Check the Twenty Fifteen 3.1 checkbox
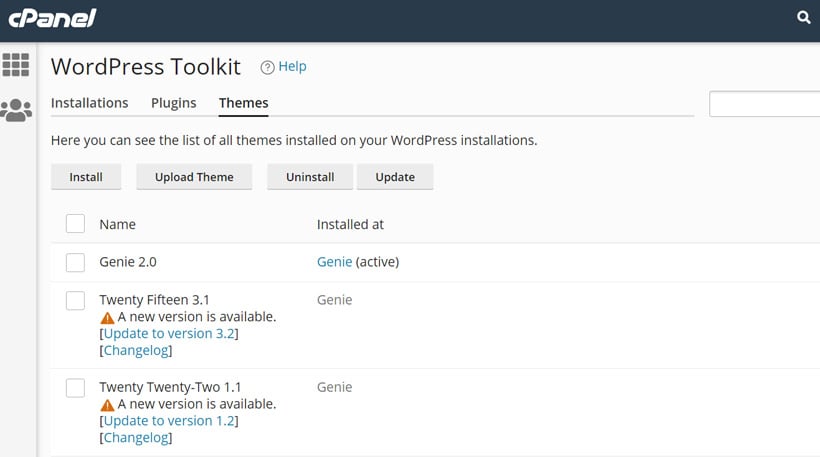The image size is (820, 457). (75, 301)
